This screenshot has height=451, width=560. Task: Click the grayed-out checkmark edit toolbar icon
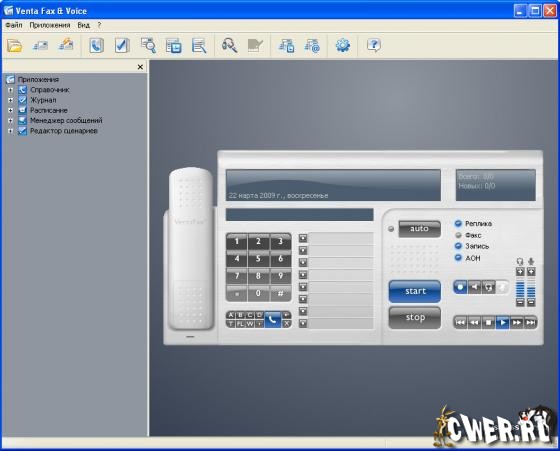pyautogui.click(x=255, y=46)
